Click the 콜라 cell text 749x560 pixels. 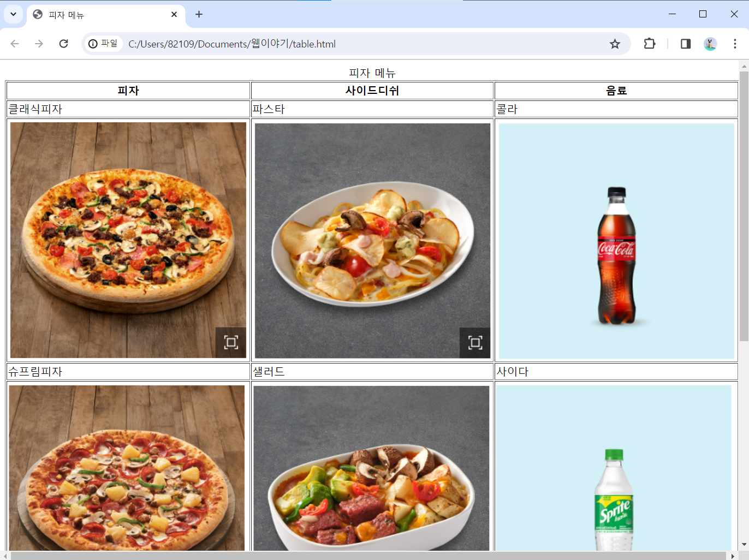point(507,109)
